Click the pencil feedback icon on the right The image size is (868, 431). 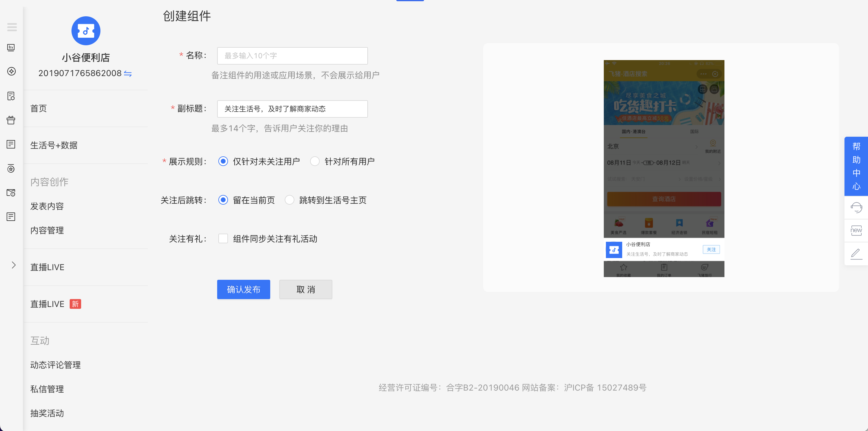tap(856, 254)
